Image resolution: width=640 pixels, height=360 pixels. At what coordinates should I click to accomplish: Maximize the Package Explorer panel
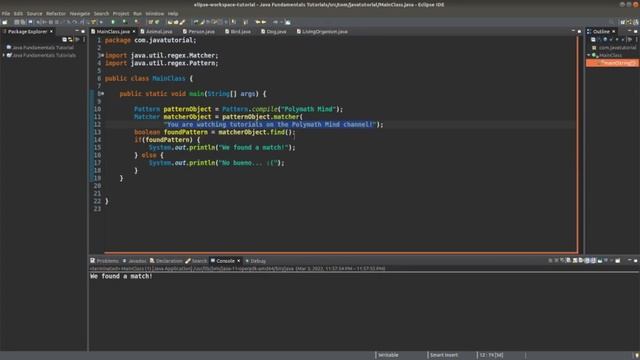pos(83,31)
